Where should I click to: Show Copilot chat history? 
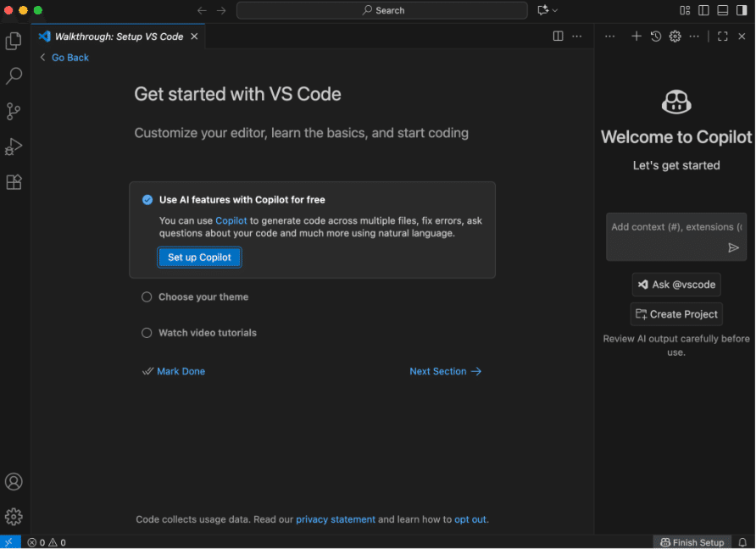pyautogui.click(x=656, y=36)
